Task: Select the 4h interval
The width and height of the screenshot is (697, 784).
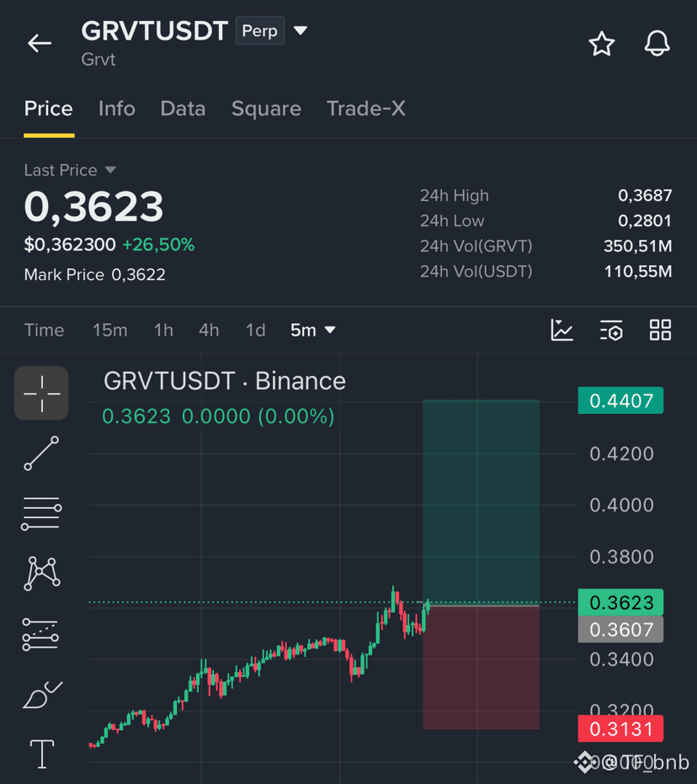Action: click(209, 330)
